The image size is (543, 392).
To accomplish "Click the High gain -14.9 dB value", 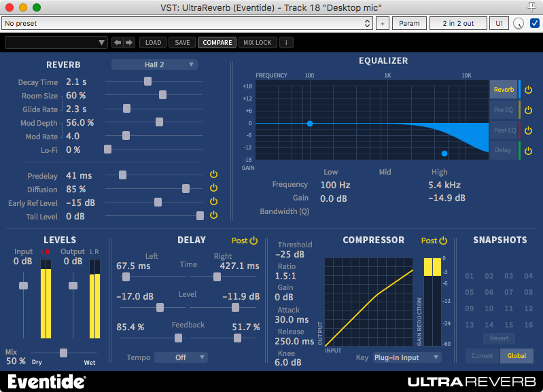I will pyautogui.click(x=446, y=198).
